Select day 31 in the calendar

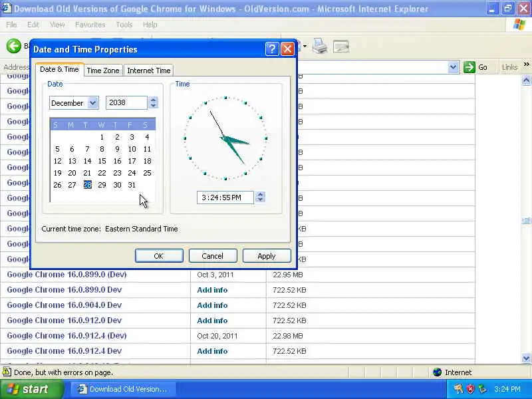point(132,185)
